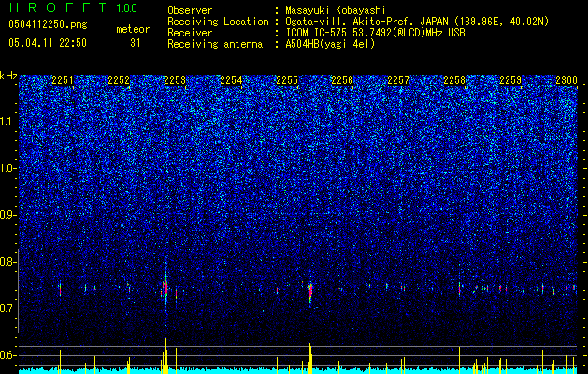
Task: Click the 'Observer' field label
Action: pos(190,10)
